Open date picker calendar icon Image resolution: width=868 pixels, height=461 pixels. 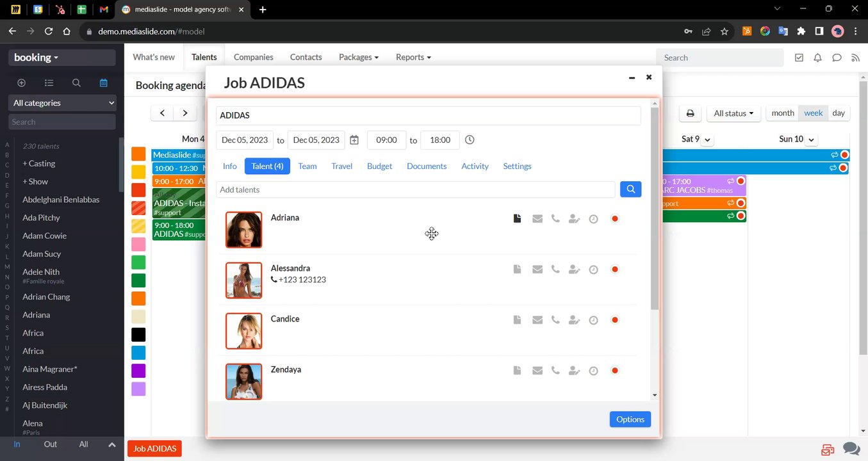354,140
